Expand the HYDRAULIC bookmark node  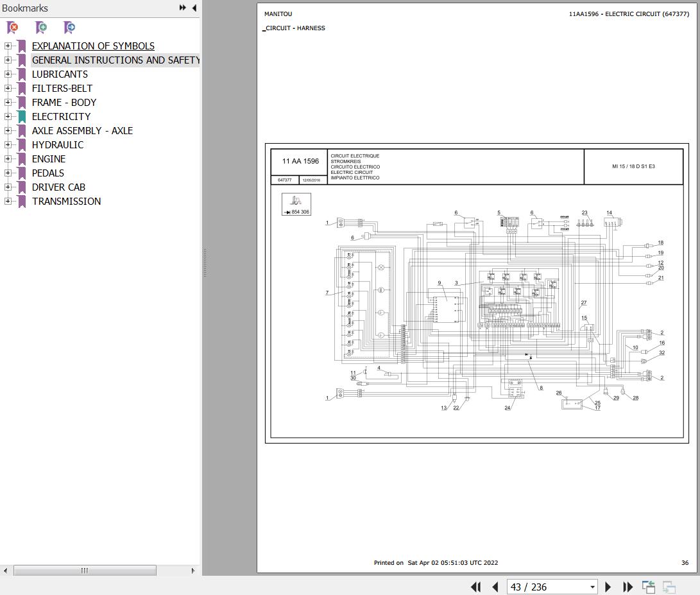click(x=8, y=144)
